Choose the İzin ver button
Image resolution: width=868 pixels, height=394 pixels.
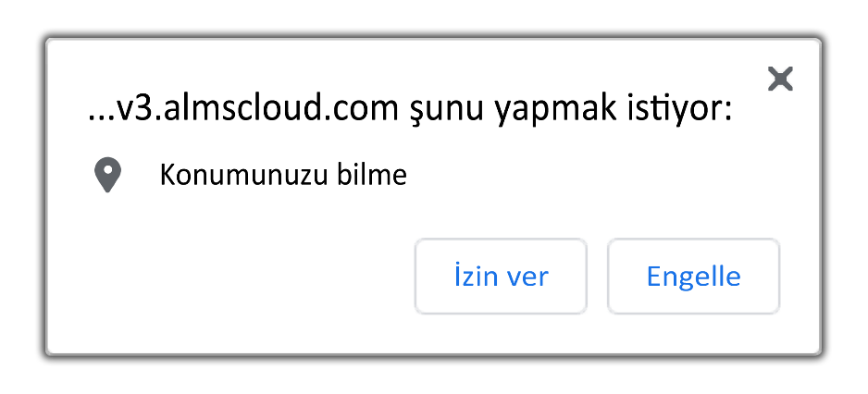click(x=501, y=277)
